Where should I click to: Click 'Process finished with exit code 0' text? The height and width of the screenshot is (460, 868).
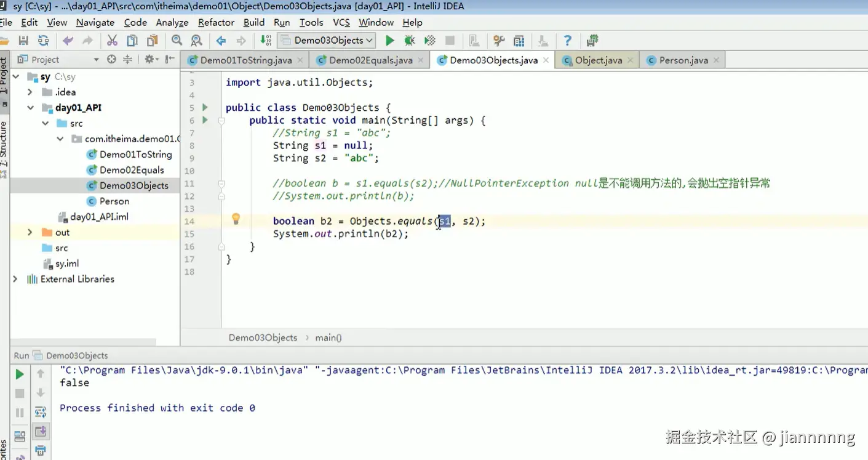(157, 408)
